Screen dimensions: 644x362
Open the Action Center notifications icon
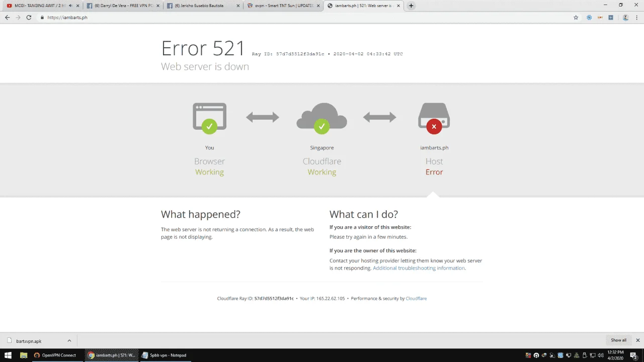(x=634, y=355)
